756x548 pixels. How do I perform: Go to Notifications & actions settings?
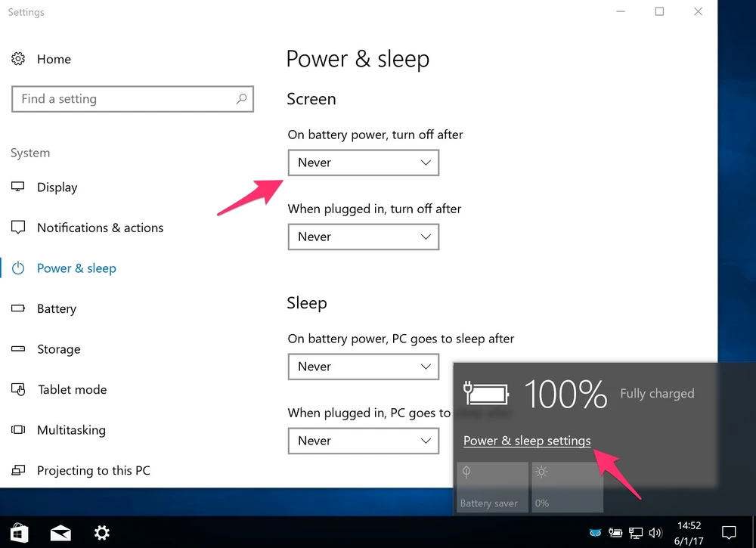pyautogui.click(x=100, y=228)
